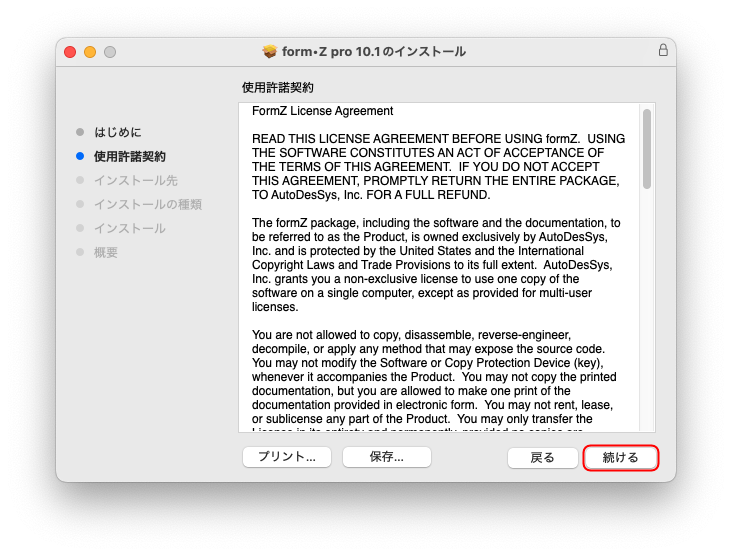Click the blue bullet beside 使用許諾契約 step
This screenshot has width=732, height=556.
(80, 156)
